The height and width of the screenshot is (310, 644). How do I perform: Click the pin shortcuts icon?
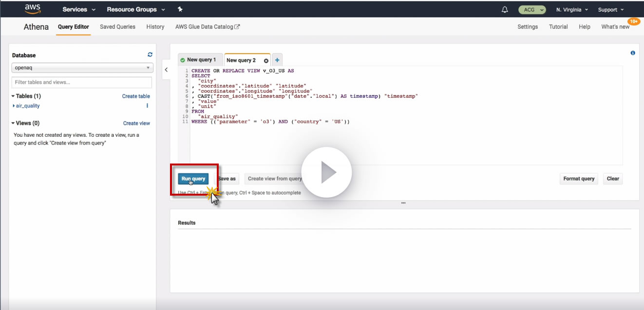(x=180, y=9)
